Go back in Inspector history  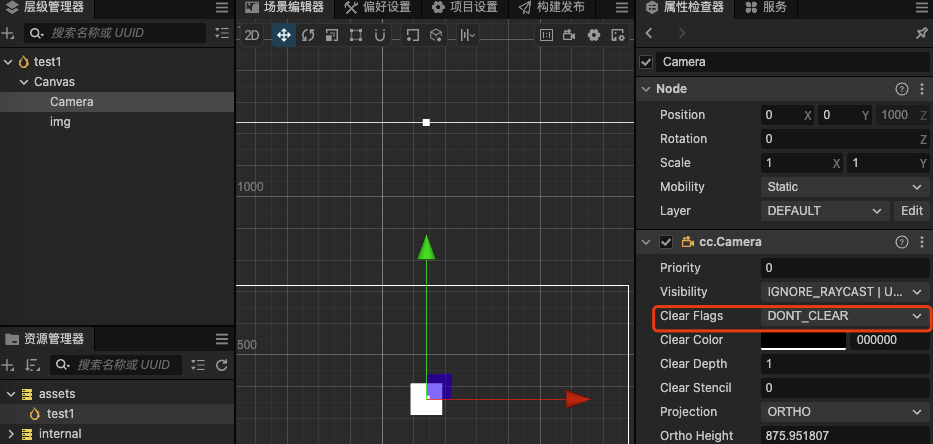tap(649, 33)
